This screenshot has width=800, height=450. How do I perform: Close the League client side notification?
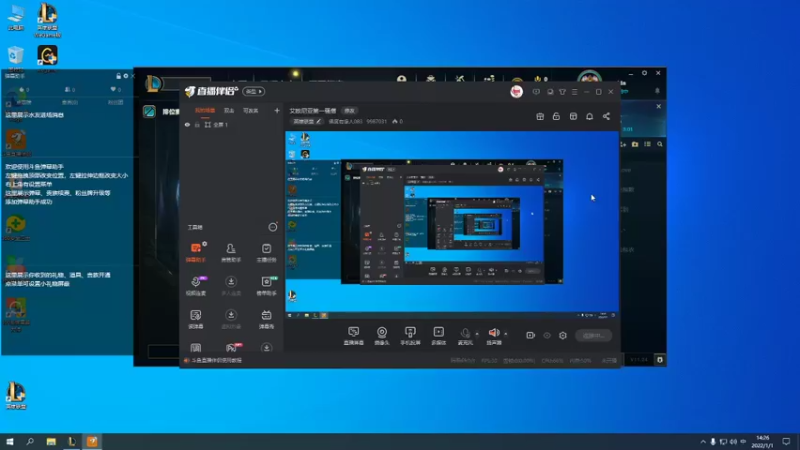(659, 106)
